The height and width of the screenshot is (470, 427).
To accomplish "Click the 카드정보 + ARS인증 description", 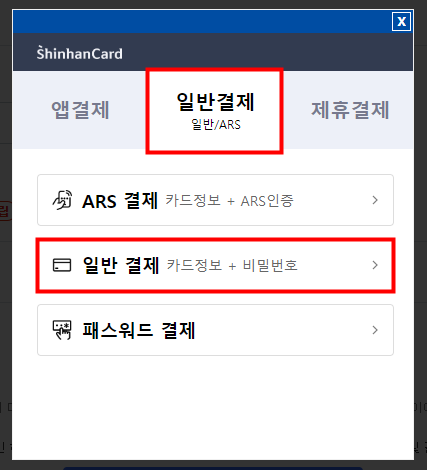I will click(229, 201).
